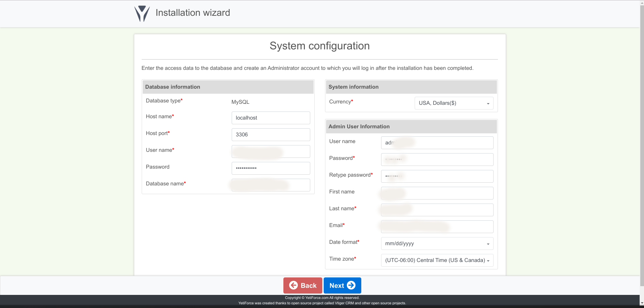Focus the Database name field
The height and width of the screenshot is (308, 644).
[x=271, y=185]
